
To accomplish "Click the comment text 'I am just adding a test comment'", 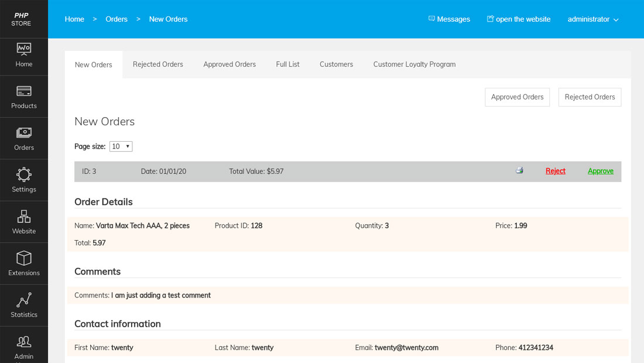I will 160,296.
